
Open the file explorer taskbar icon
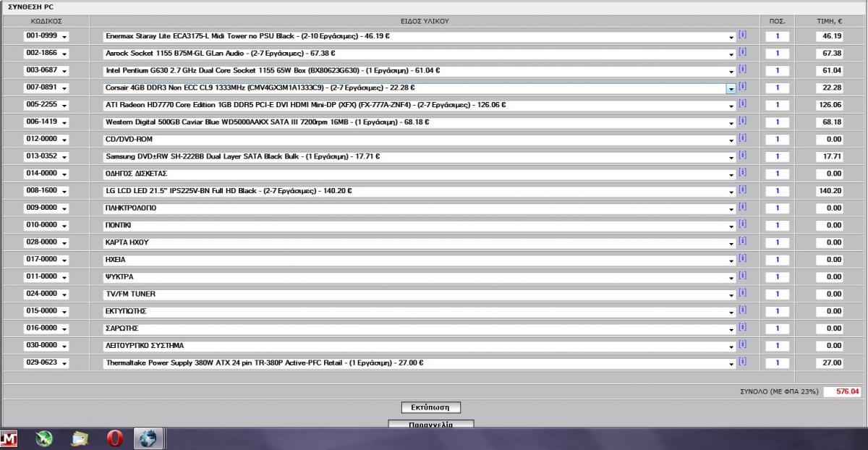click(x=80, y=439)
